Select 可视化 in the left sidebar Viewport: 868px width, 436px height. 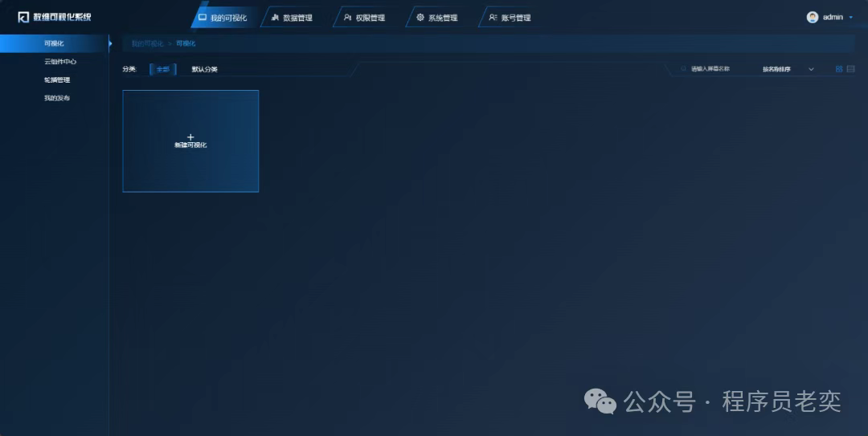(55, 43)
